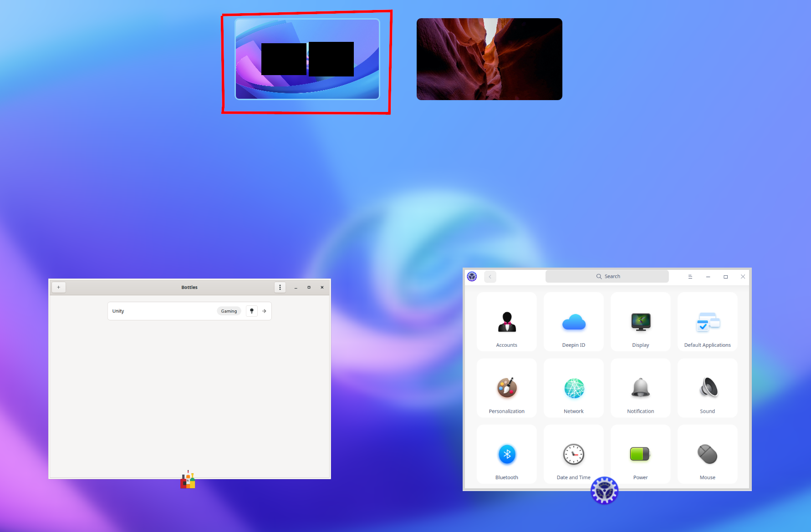Open the Bottles hamburger menu

280,287
